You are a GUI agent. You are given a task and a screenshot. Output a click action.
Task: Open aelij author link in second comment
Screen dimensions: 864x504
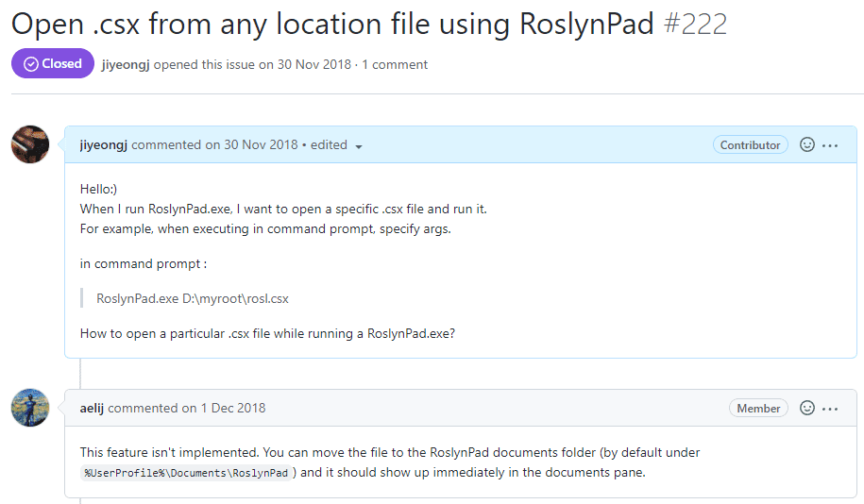[x=92, y=408]
